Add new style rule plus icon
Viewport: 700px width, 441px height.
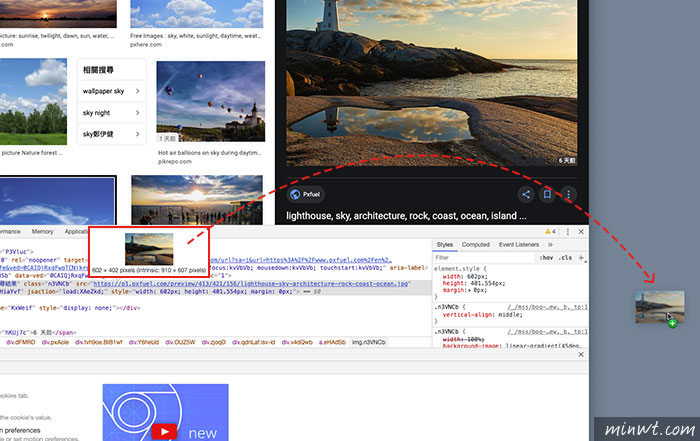(581, 258)
